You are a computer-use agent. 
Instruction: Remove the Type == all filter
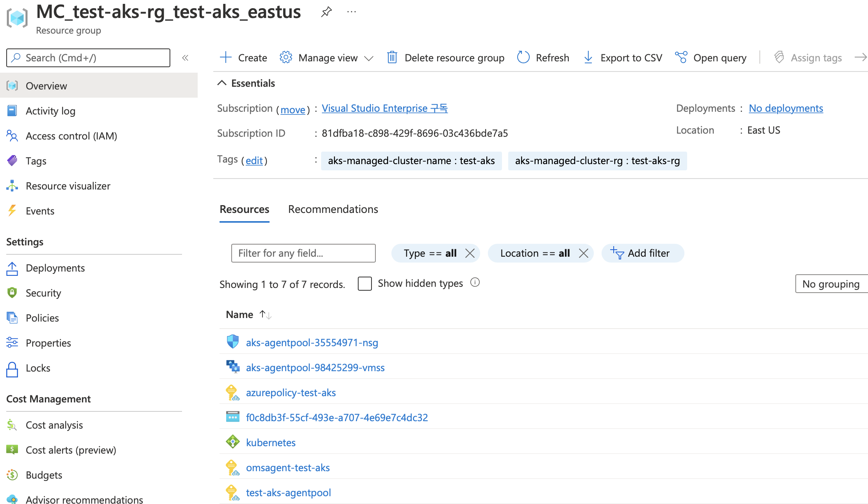(470, 253)
